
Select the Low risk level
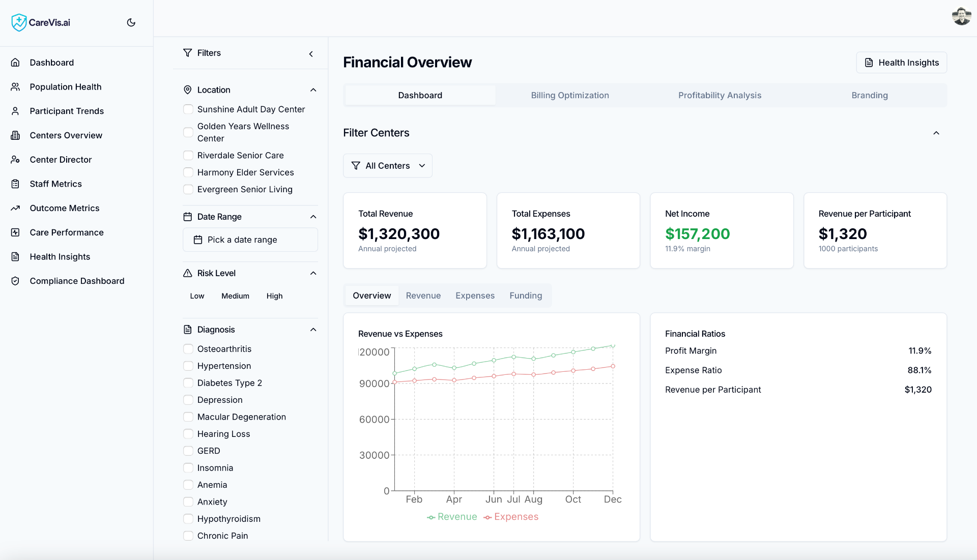pyautogui.click(x=197, y=296)
